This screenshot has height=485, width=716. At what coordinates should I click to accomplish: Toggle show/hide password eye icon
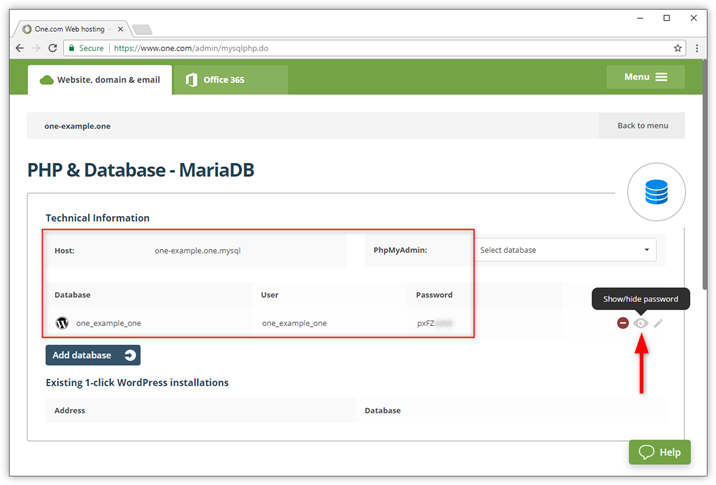pyautogui.click(x=641, y=323)
